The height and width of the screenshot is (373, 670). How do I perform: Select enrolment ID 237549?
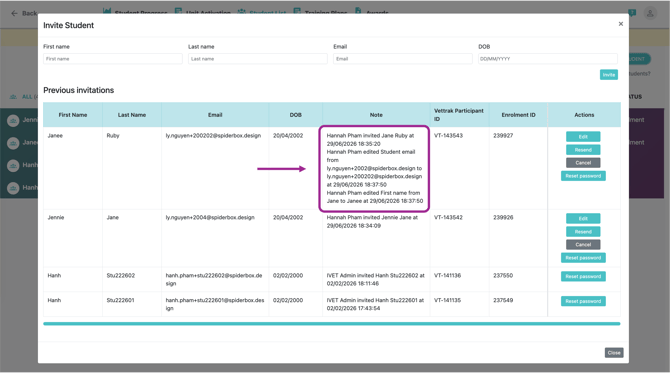[x=503, y=301]
